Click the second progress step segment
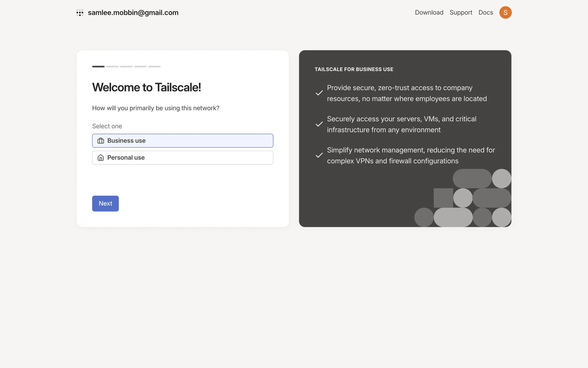 112,67
